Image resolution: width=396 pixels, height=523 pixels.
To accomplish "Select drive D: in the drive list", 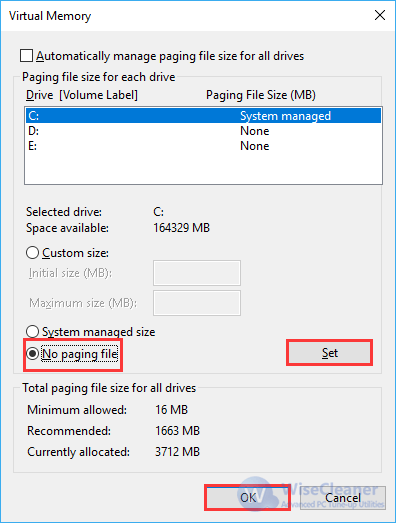I will [x=203, y=131].
